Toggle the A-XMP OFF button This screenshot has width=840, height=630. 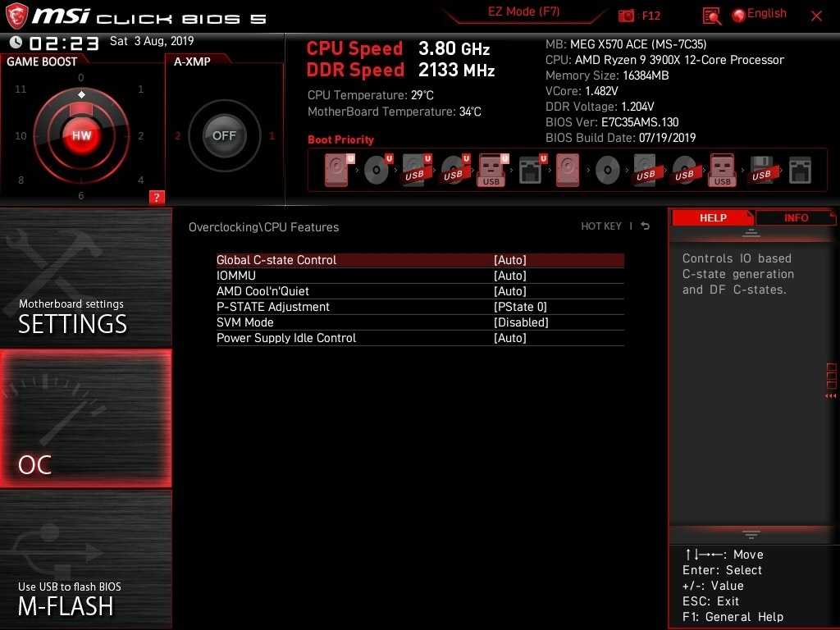224,135
